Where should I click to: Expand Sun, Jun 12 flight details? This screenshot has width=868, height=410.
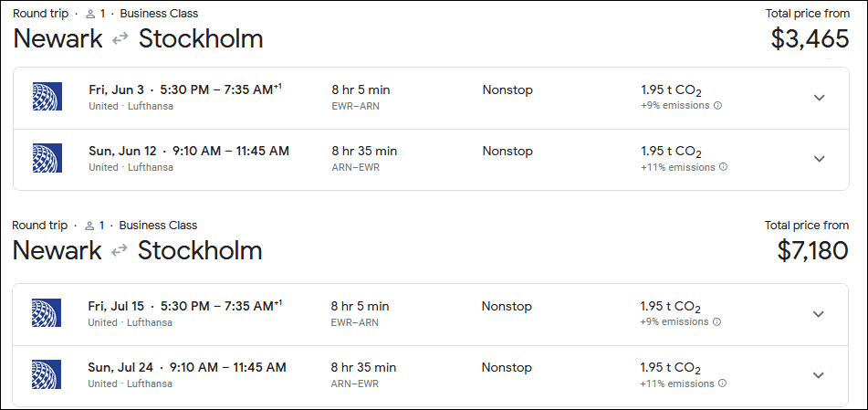point(819,159)
